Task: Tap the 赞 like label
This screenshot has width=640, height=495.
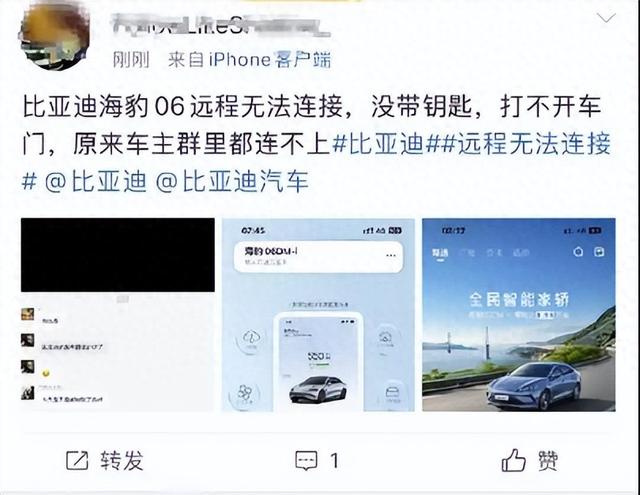Action: click(x=548, y=461)
